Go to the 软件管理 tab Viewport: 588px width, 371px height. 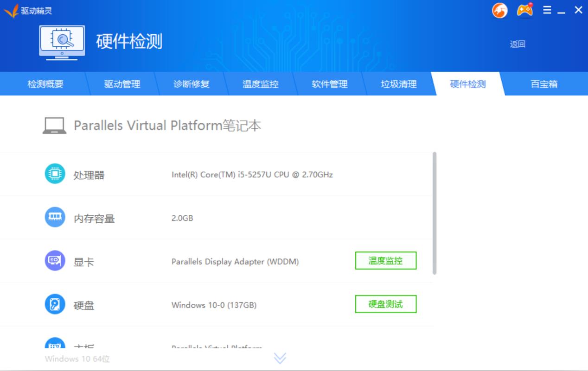coord(329,84)
